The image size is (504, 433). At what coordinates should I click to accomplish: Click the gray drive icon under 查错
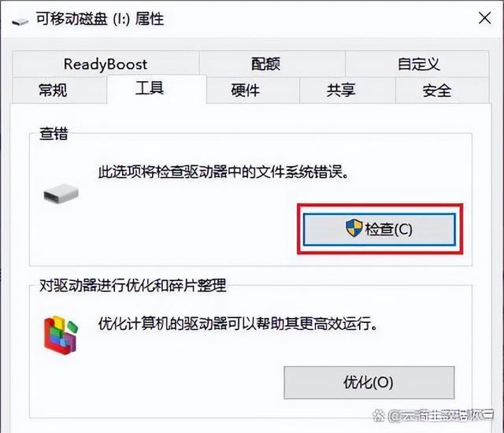click(61, 193)
